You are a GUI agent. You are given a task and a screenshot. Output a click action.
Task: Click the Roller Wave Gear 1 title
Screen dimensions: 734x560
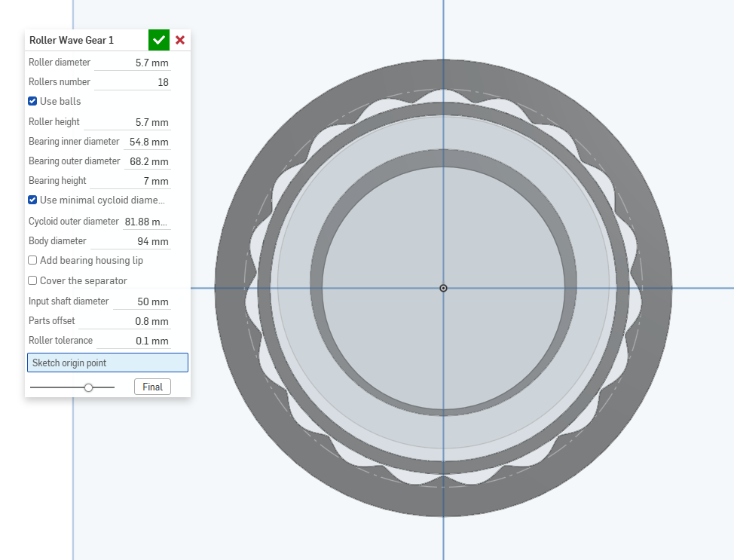pyautogui.click(x=72, y=40)
